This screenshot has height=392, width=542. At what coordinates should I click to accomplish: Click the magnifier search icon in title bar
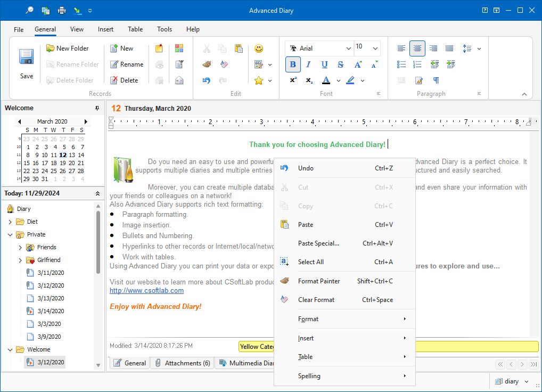29,10
